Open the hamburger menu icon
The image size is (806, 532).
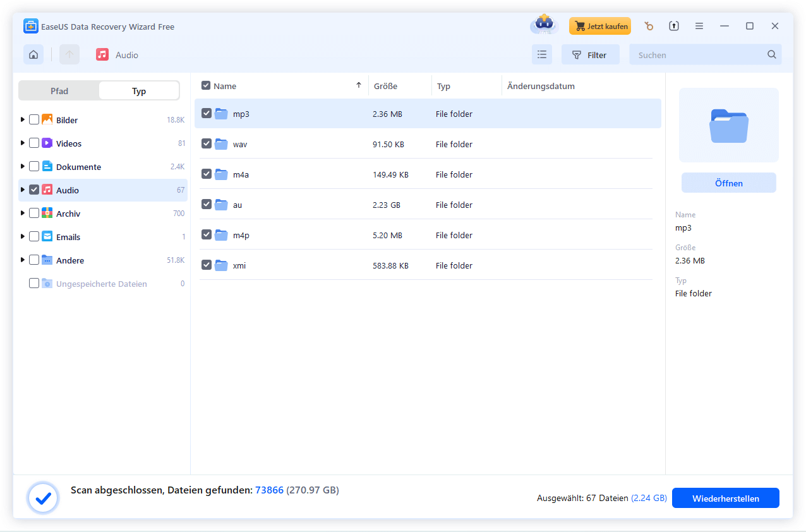point(699,26)
